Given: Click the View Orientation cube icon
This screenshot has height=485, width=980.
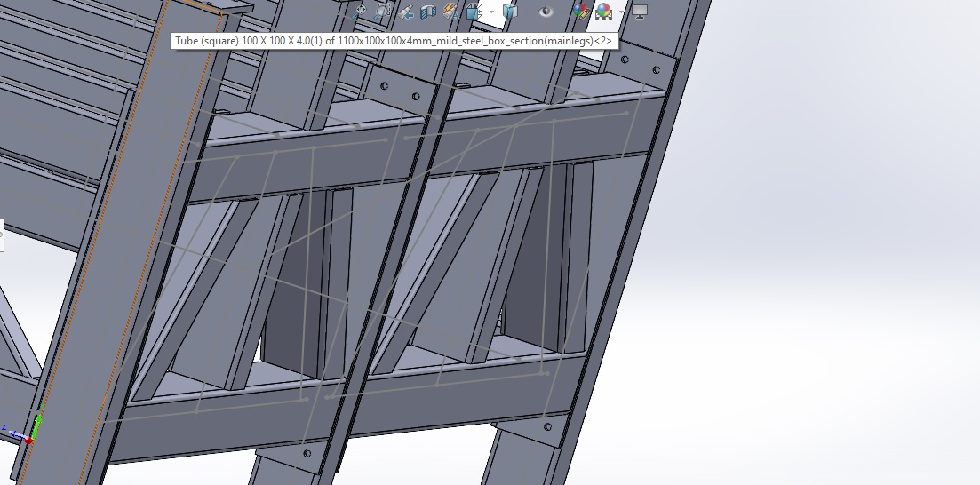Looking at the screenshot, I should point(474,12).
